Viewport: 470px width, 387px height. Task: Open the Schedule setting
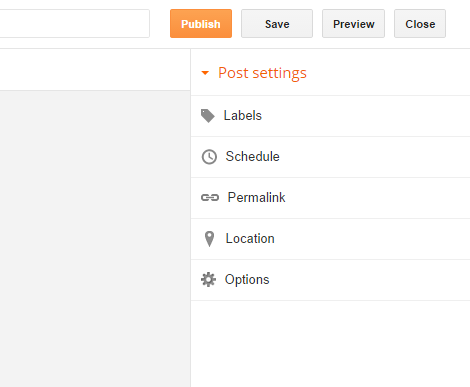click(330, 157)
